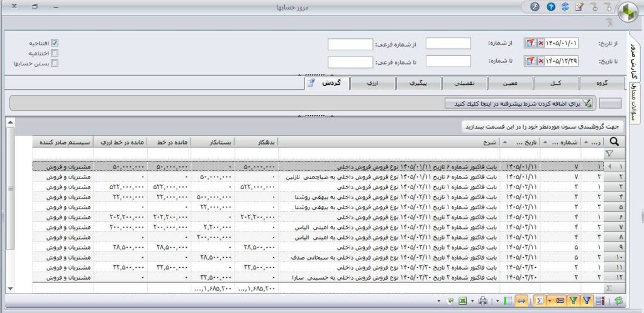
Task: Open the leftmost bottom toolbar dropdown arrow
Action: [x=438, y=300]
